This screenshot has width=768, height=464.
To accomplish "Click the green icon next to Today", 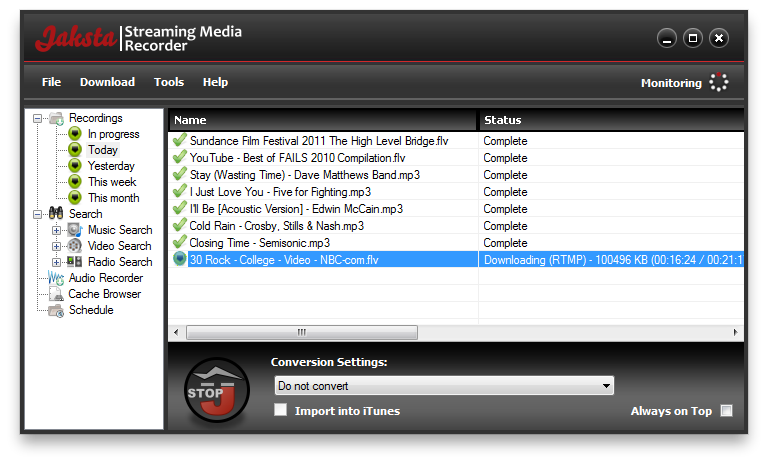I will pyautogui.click(x=74, y=149).
